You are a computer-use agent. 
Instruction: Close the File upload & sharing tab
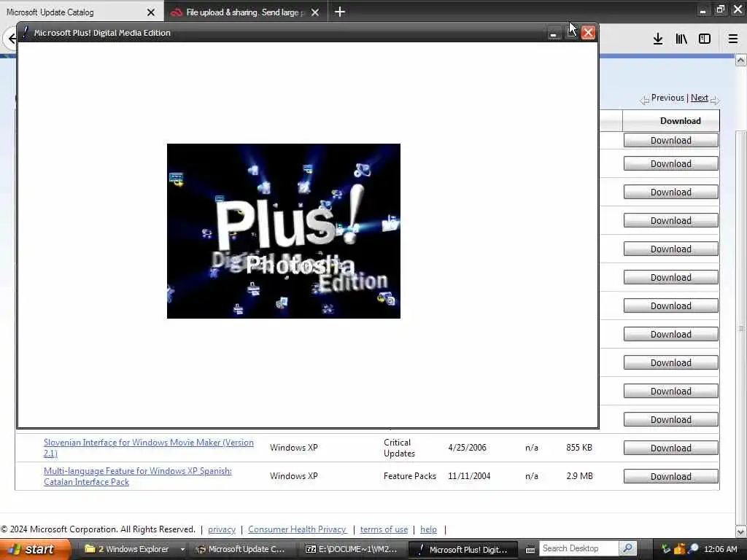point(315,12)
